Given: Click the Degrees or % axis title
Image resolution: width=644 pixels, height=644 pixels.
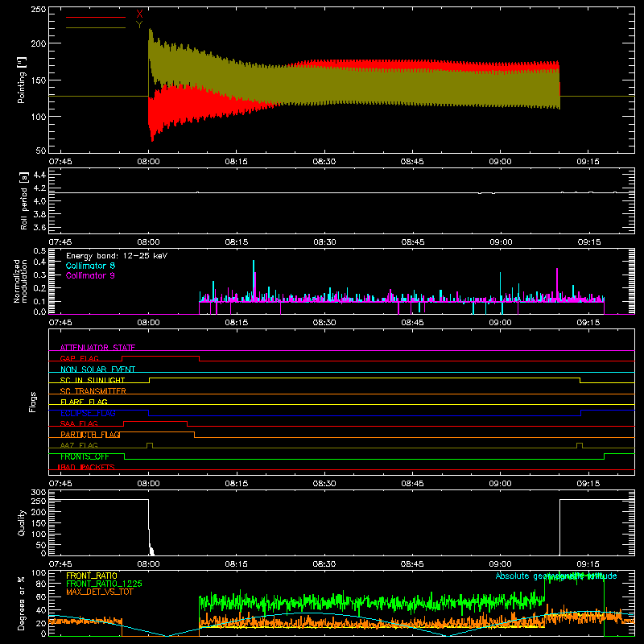Looking at the screenshot, I should 22,603.
